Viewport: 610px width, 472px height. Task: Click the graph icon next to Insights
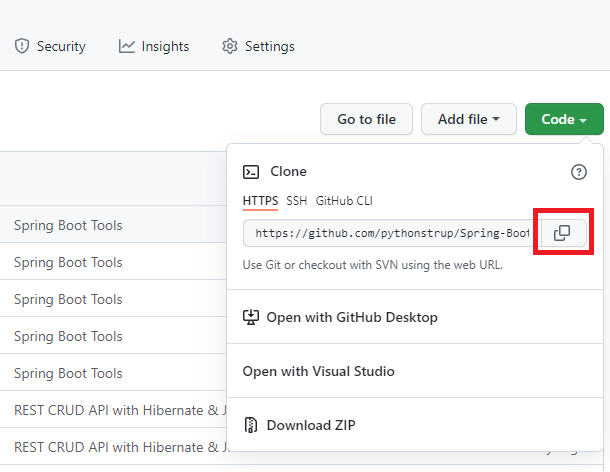(126, 46)
